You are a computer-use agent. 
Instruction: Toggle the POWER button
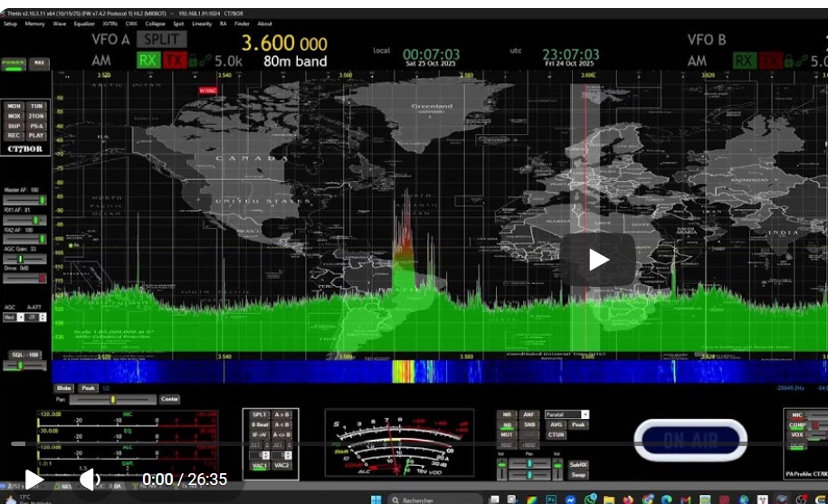(x=14, y=63)
